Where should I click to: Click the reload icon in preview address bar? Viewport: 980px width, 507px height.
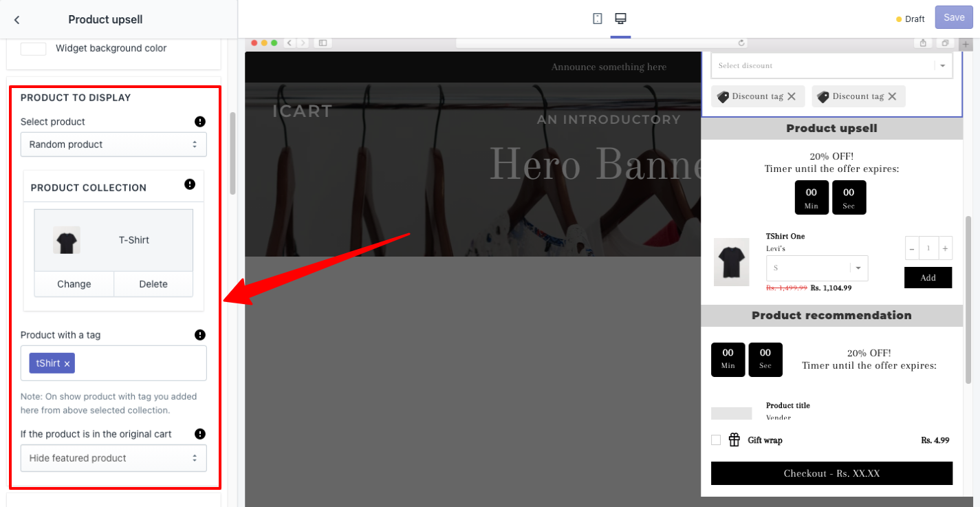tap(741, 43)
